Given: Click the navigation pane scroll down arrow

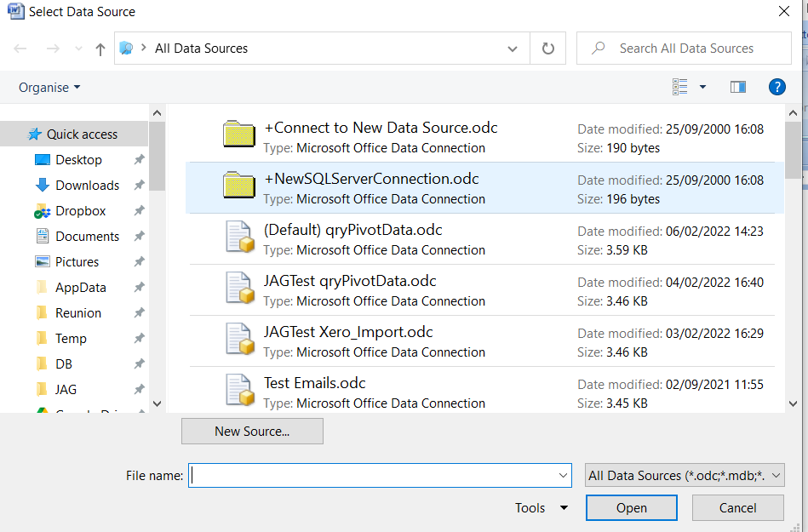Looking at the screenshot, I should coord(158,403).
